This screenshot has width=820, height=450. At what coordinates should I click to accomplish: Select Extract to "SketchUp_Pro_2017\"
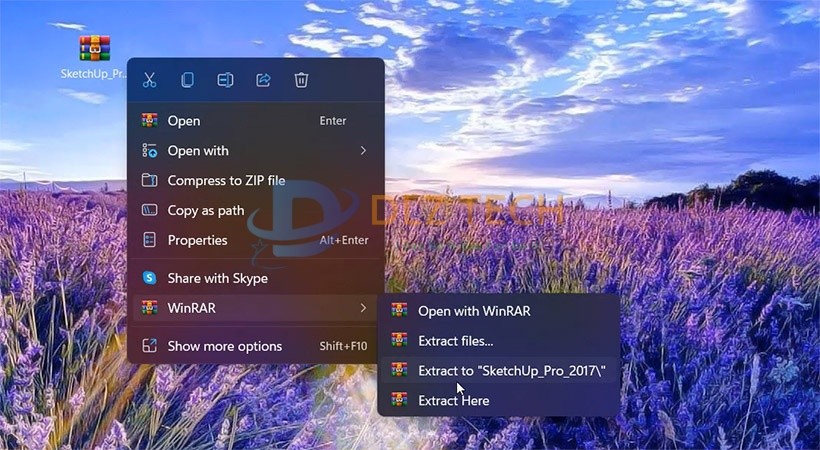pos(512,371)
